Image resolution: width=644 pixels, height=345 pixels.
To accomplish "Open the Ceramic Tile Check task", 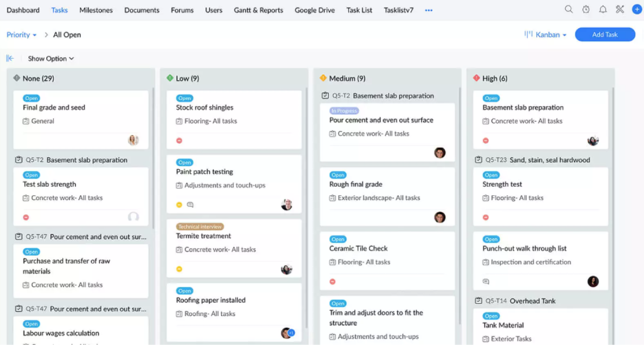I will 358,248.
